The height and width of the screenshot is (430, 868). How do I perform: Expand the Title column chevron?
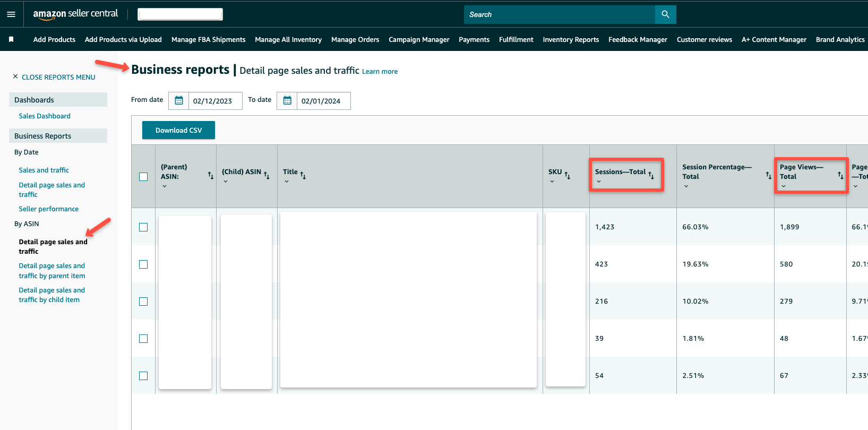pyautogui.click(x=287, y=182)
